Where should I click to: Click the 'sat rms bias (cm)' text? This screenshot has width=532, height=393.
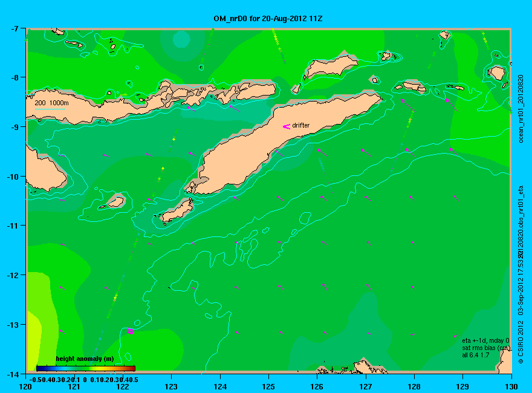[x=486, y=348]
